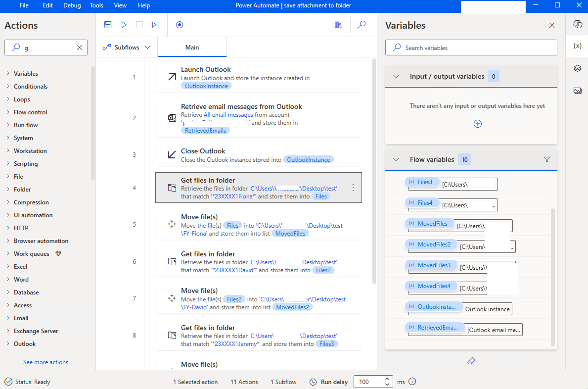
Task: Toggle the filter on Flow variables
Action: [547, 159]
